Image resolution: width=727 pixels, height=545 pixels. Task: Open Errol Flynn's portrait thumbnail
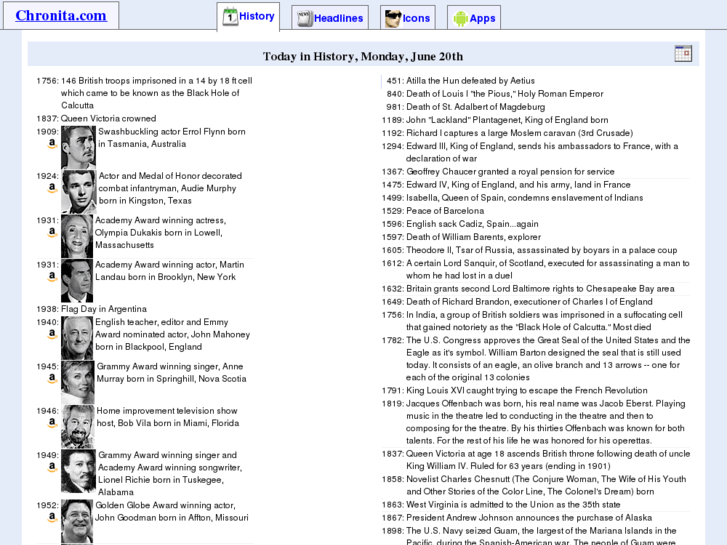pyautogui.click(x=78, y=147)
